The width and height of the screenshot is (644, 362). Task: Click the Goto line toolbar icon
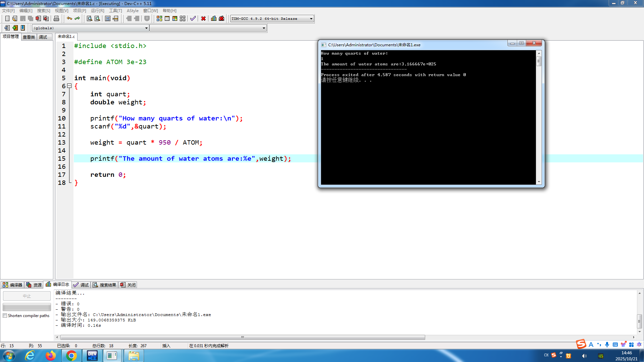click(115, 18)
